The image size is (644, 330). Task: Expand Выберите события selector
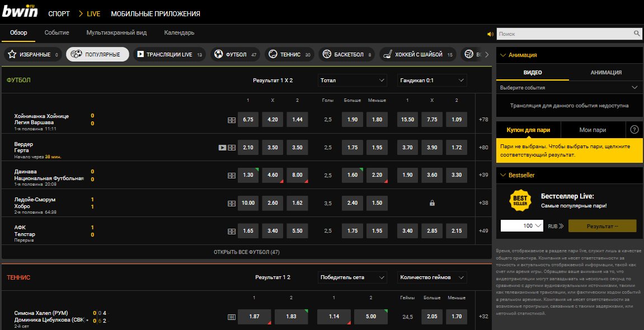click(x=569, y=87)
